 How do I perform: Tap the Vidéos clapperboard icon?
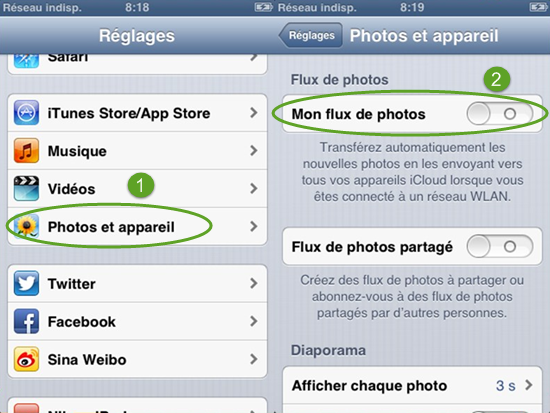pyautogui.click(x=26, y=189)
